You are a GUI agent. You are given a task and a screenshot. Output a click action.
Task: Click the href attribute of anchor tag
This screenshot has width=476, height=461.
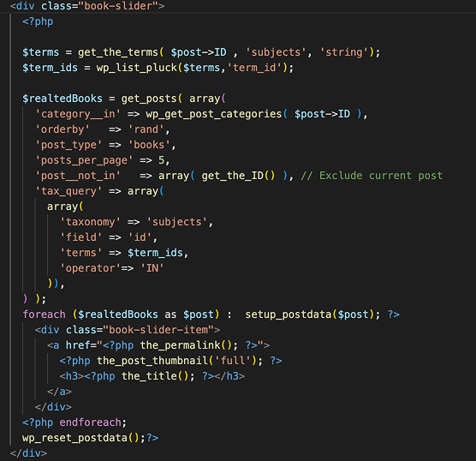coord(78,345)
